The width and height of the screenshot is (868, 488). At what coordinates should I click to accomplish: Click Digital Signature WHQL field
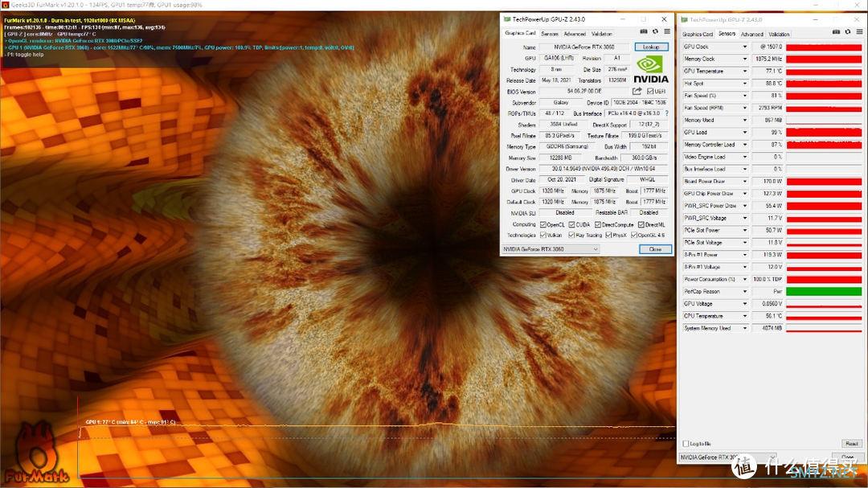(647, 180)
